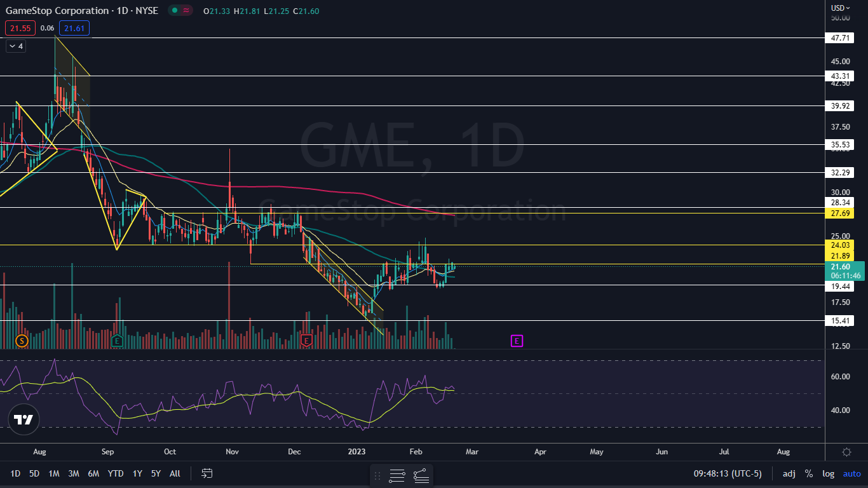This screenshot has height=488, width=868.
Task: Click the red 21.55 sell button
Action: (20, 28)
